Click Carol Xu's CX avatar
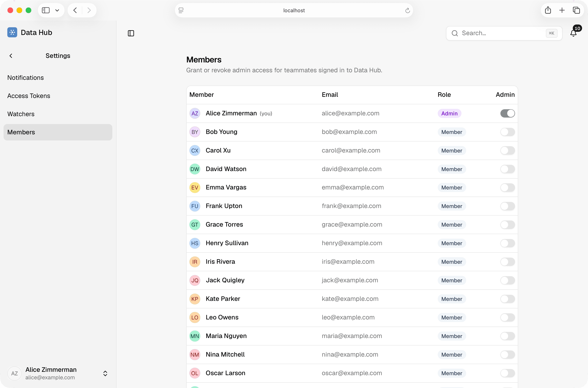This screenshot has width=588, height=388. [x=195, y=151]
